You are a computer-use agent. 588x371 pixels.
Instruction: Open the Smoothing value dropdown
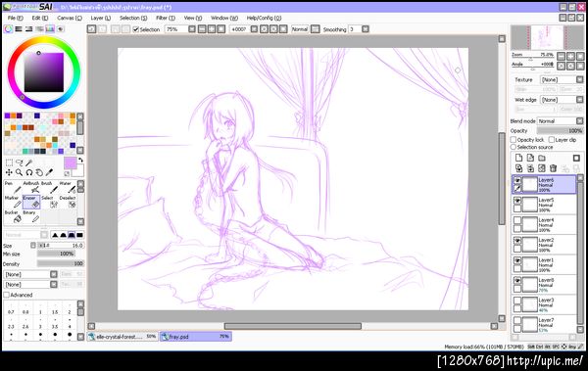pos(366,28)
